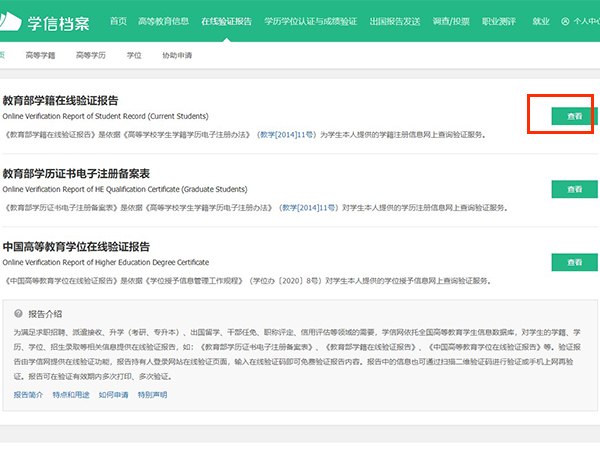Open the 个人中心 user icon
Image resolution: width=600 pixels, height=450 pixels.
565,21
